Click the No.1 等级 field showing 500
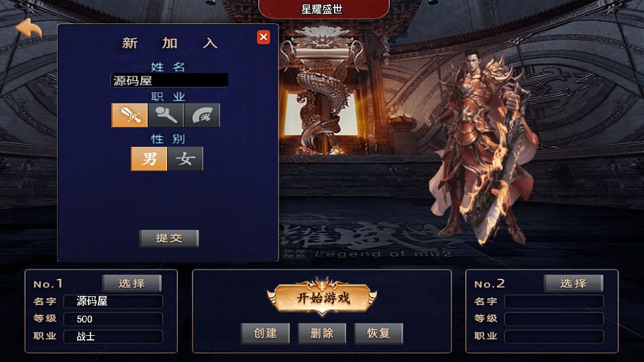Image resolution: width=644 pixels, height=362 pixels. tap(113, 319)
